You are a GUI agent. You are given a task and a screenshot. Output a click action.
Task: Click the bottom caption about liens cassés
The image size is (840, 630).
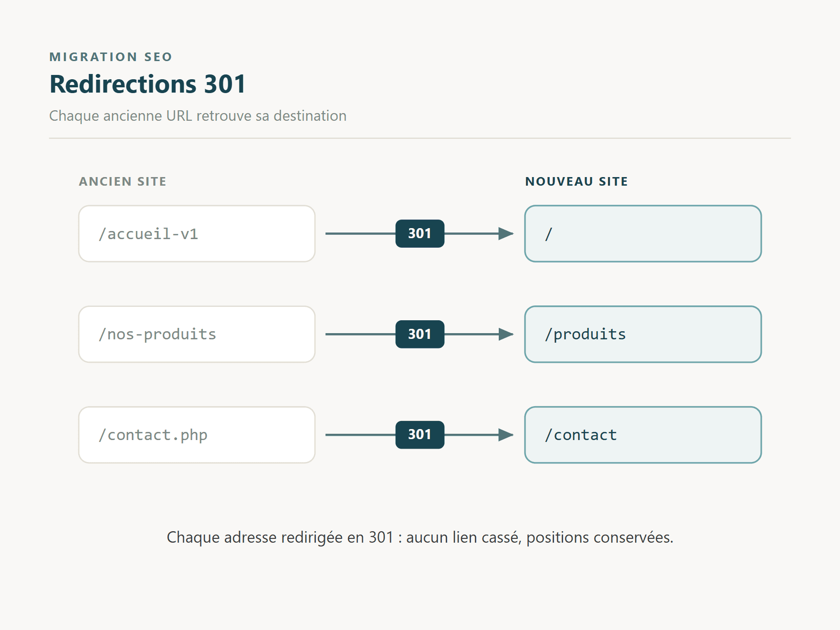tap(420, 537)
